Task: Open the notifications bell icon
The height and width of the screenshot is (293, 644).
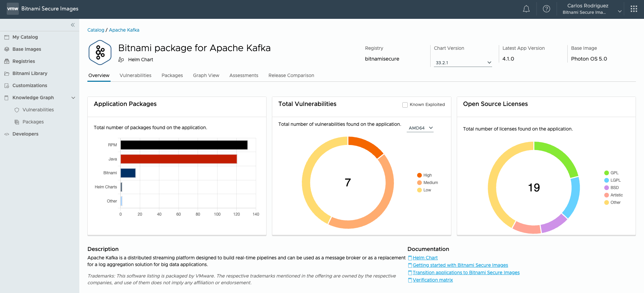Action: pyautogui.click(x=526, y=9)
